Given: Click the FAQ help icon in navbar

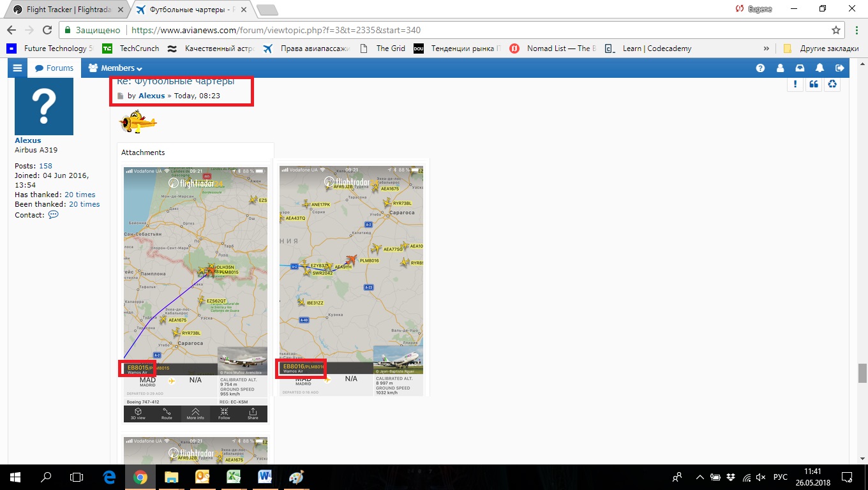Looking at the screenshot, I should (760, 68).
